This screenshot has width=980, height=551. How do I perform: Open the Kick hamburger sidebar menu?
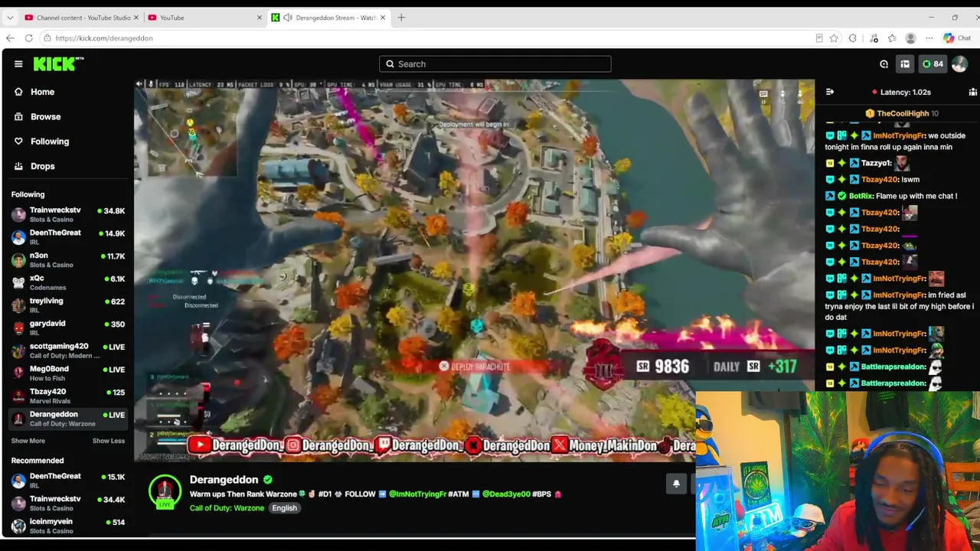click(x=18, y=64)
